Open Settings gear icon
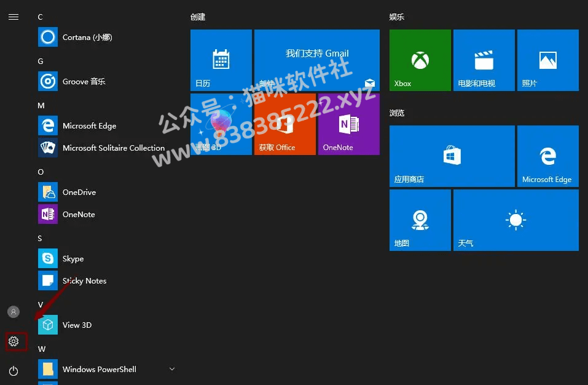588x385 pixels. [x=14, y=341]
